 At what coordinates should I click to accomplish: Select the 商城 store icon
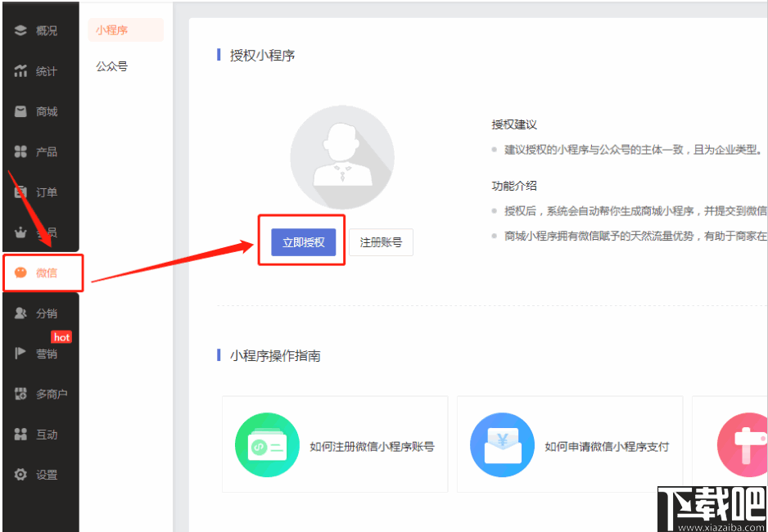coord(20,111)
